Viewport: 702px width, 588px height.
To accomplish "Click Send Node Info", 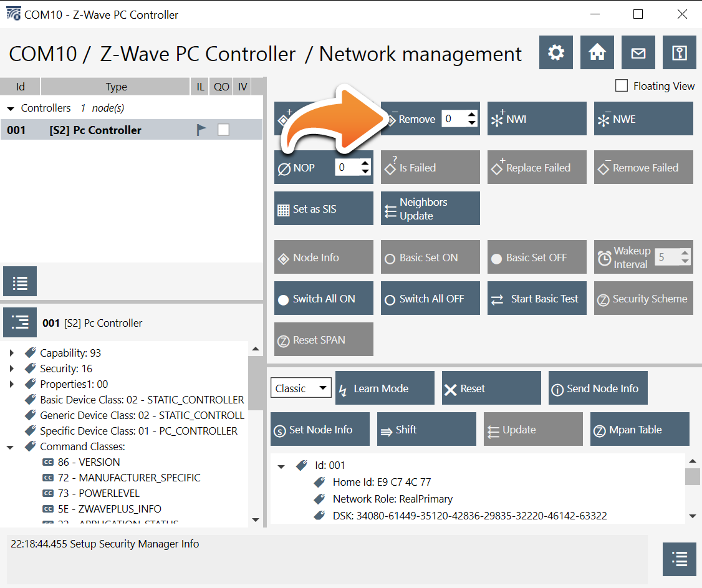I will click(598, 388).
